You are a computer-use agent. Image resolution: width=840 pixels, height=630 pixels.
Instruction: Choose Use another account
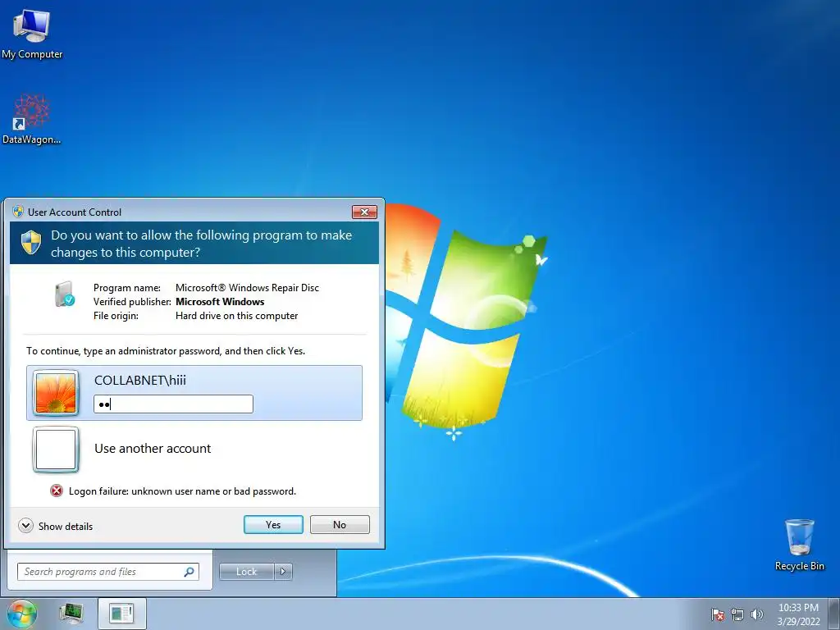(153, 449)
